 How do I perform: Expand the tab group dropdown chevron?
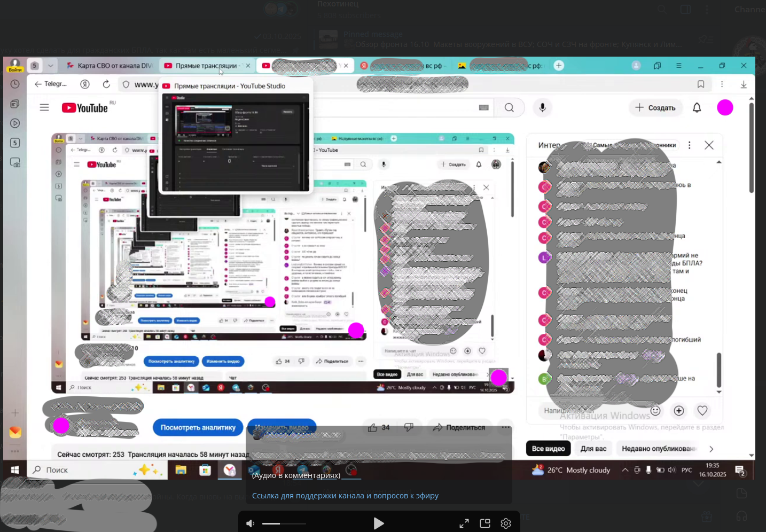(x=50, y=66)
